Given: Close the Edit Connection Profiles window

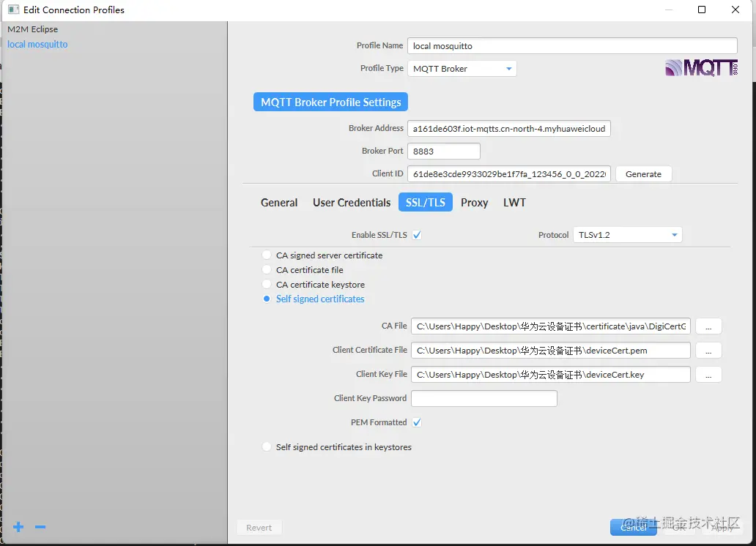Looking at the screenshot, I should (735, 10).
